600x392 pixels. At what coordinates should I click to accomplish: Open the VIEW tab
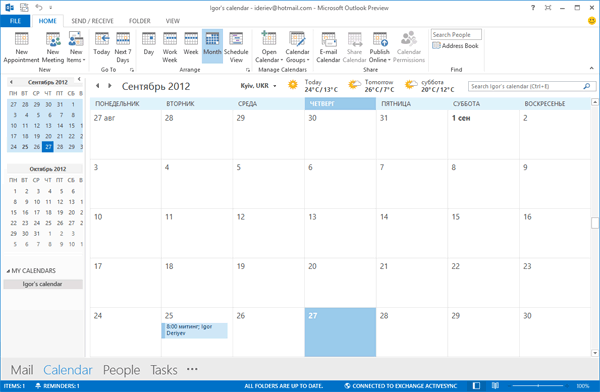click(x=173, y=21)
